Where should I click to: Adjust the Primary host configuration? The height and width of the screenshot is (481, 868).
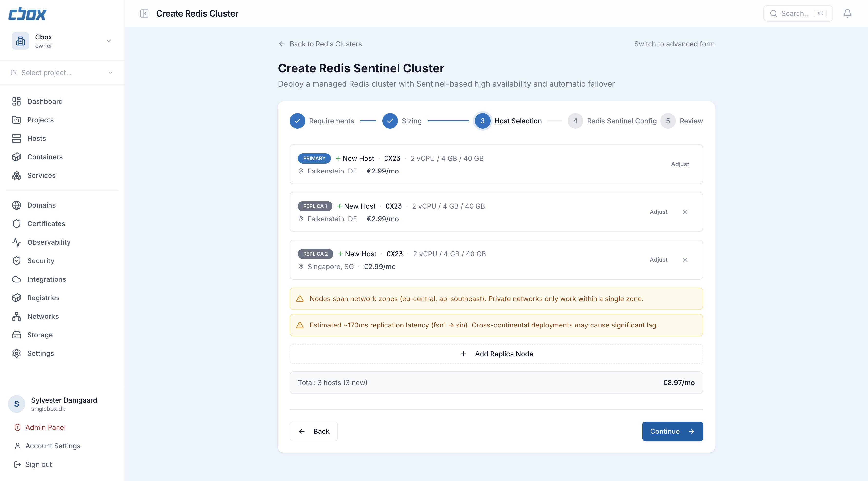680,164
